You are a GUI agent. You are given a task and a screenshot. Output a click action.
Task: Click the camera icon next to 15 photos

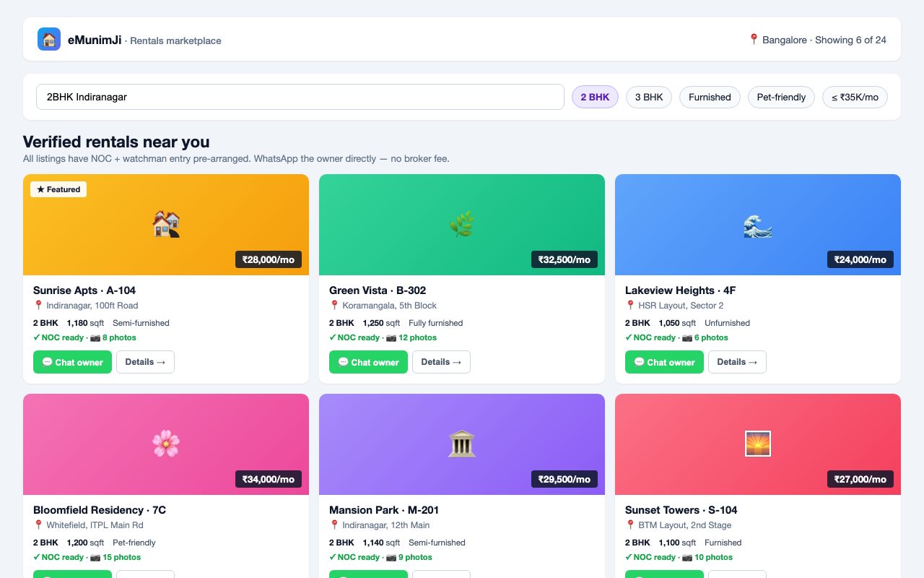point(95,557)
